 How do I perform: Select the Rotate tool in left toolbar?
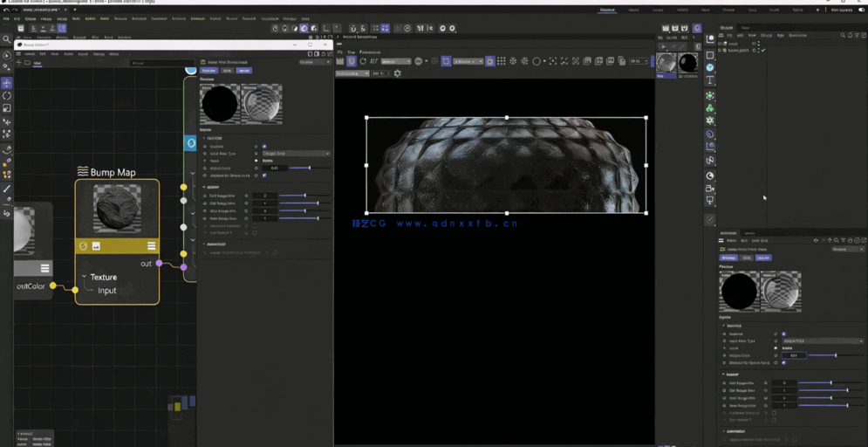click(x=7, y=96)
